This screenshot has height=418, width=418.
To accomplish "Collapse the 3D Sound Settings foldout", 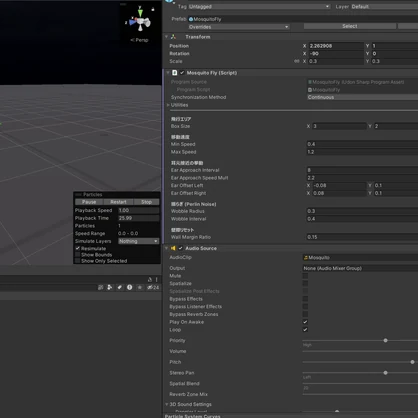I will click(167, 404).
